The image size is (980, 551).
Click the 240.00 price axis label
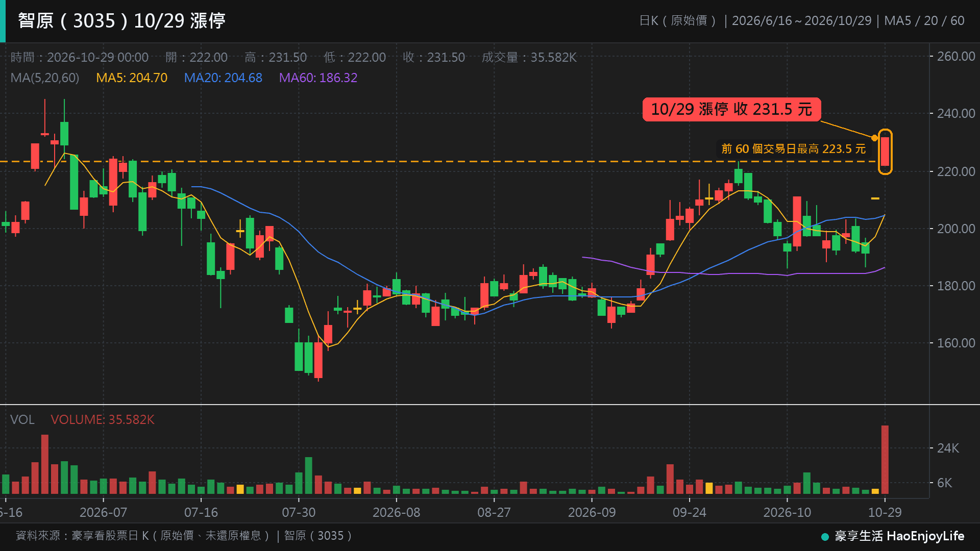click(956, 113)
